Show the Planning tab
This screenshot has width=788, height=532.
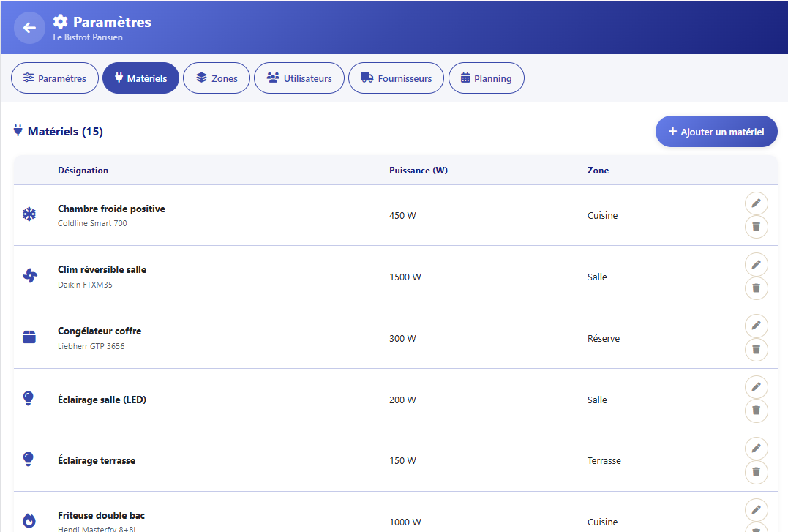coord(486,78)
